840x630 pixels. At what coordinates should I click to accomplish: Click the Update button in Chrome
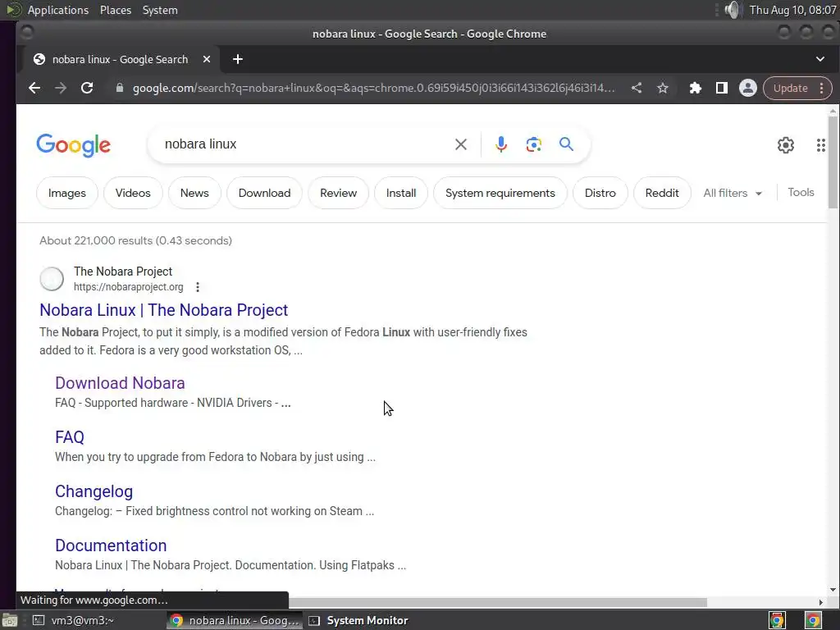pyautogui.click(x=790, y=88)
